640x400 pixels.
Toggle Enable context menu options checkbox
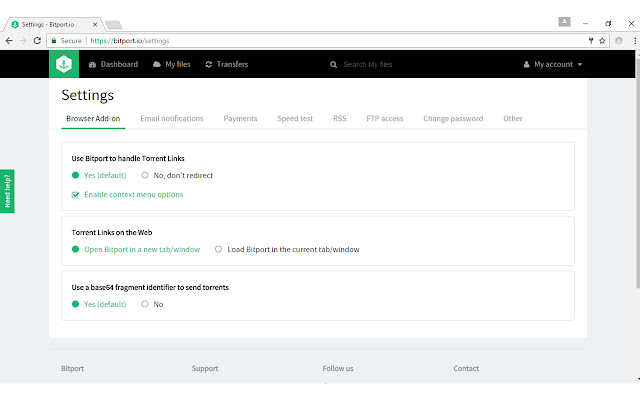coord(75,195)
